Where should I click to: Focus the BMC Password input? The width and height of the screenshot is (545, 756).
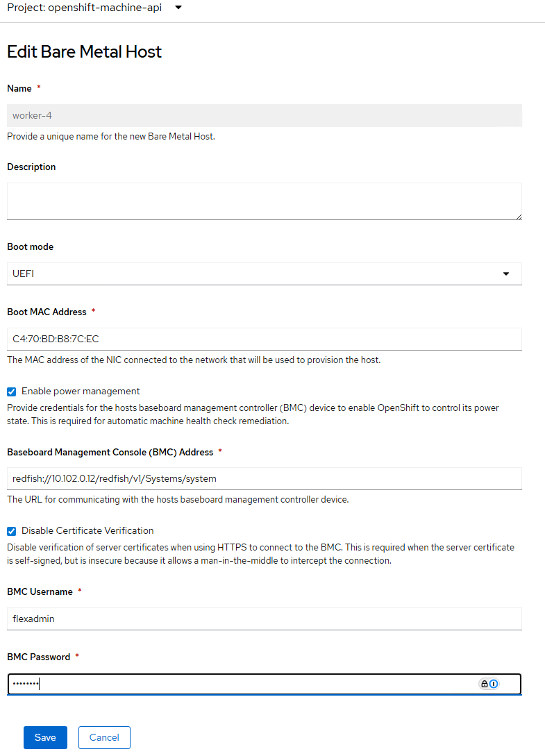pyautogui.click(x=236, y=684)
